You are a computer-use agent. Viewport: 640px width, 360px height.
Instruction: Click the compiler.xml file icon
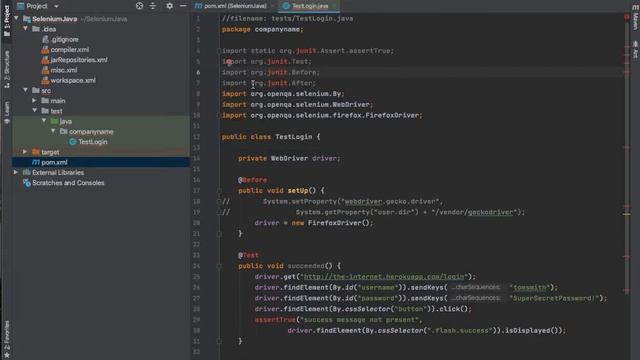[x=45, y=49]
